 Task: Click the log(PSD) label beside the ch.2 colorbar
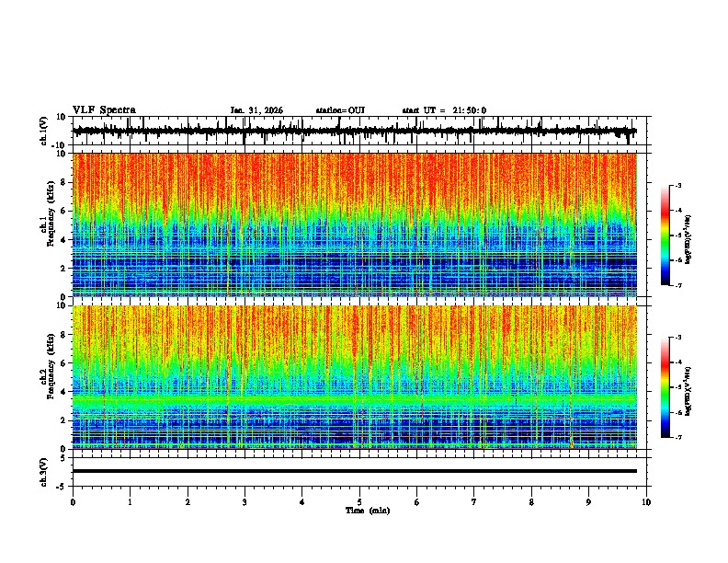(x=688, y=391)
